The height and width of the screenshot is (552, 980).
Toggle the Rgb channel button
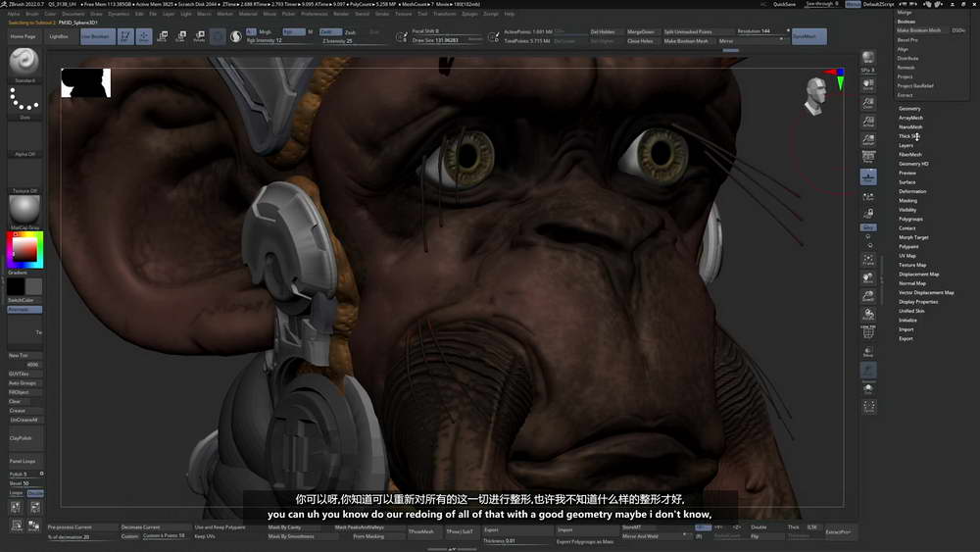pos(293,32)
